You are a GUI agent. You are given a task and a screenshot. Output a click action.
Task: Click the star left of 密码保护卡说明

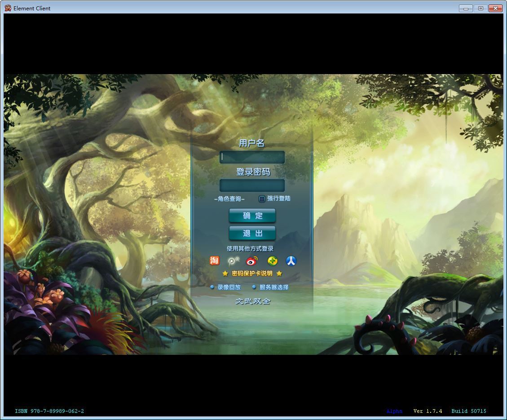(x=225, y=274)
